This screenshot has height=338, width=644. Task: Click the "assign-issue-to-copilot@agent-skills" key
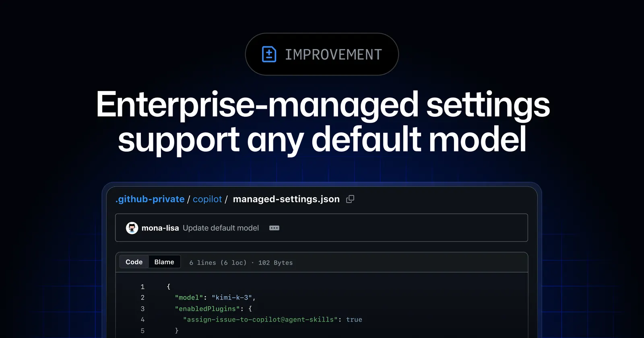click(260, 319)
